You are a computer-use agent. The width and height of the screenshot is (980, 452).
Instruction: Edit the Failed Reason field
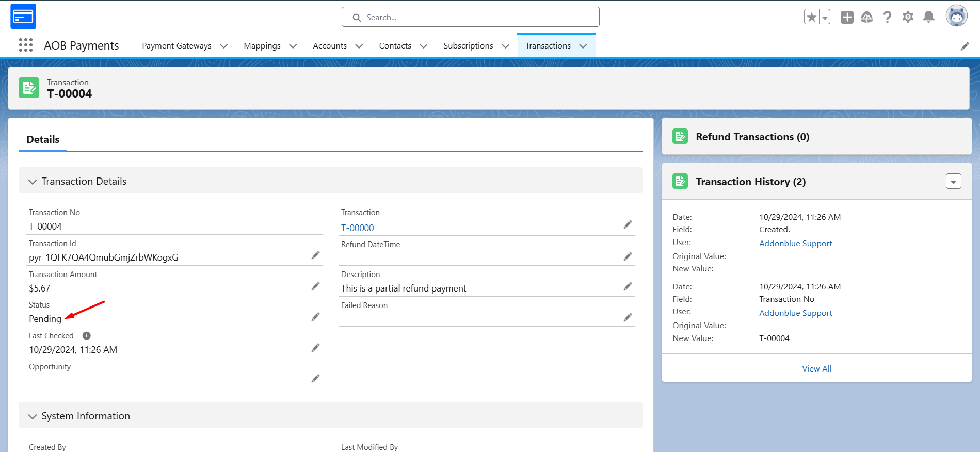point(628,317)
